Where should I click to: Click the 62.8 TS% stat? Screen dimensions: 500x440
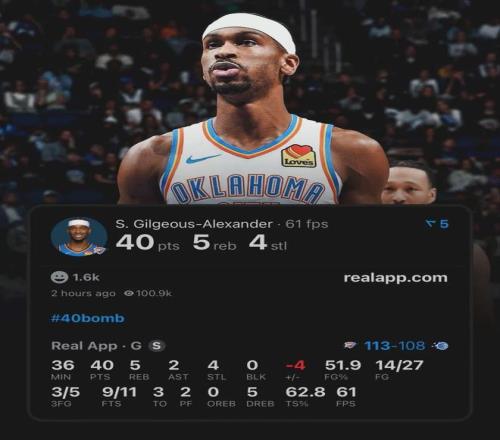point(305,397)
